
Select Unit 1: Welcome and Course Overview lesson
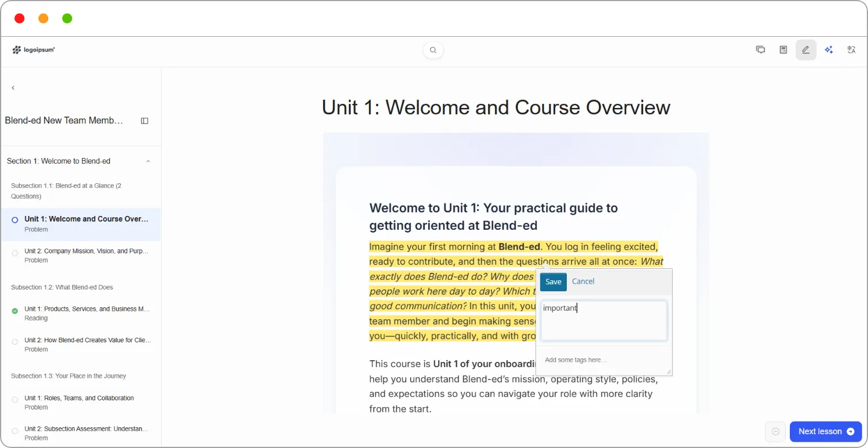80,224
